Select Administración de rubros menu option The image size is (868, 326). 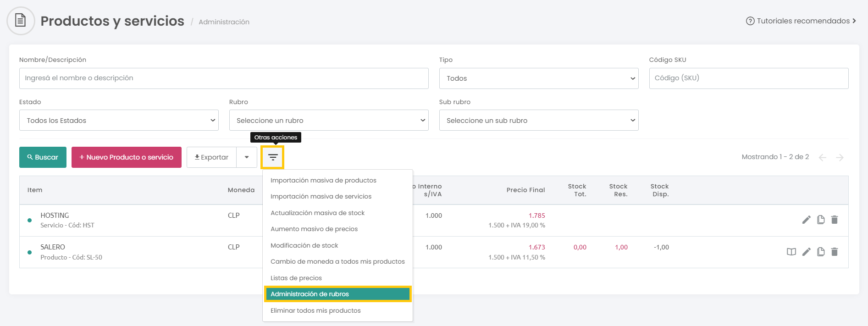(337, 294)
